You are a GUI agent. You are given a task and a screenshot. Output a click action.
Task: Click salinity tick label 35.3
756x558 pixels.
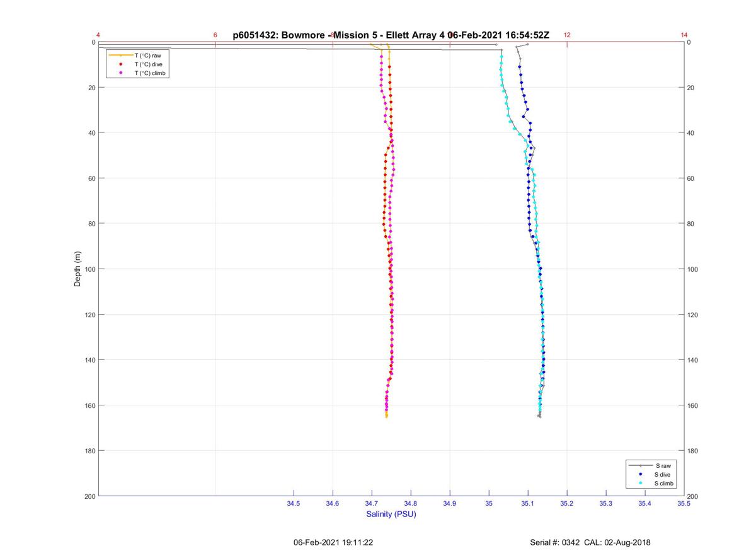tap(606, 503)
